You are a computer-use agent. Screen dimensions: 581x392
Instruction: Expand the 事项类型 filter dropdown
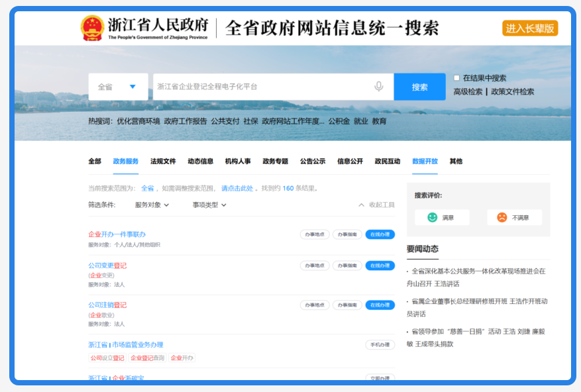[x=209, y=205]
